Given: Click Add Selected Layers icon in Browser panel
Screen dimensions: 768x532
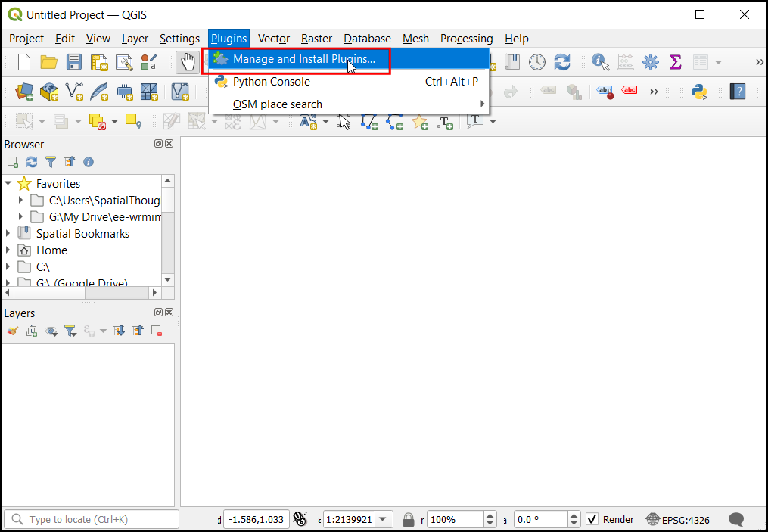Looking at the screenshot, I should click(x=13, y=162).
